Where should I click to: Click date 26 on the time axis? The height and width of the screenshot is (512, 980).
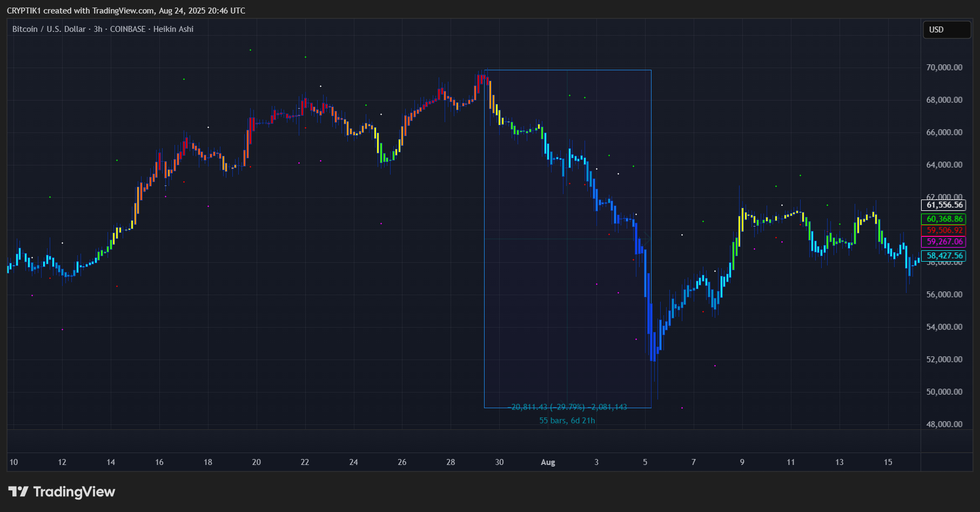coord(402,462)
